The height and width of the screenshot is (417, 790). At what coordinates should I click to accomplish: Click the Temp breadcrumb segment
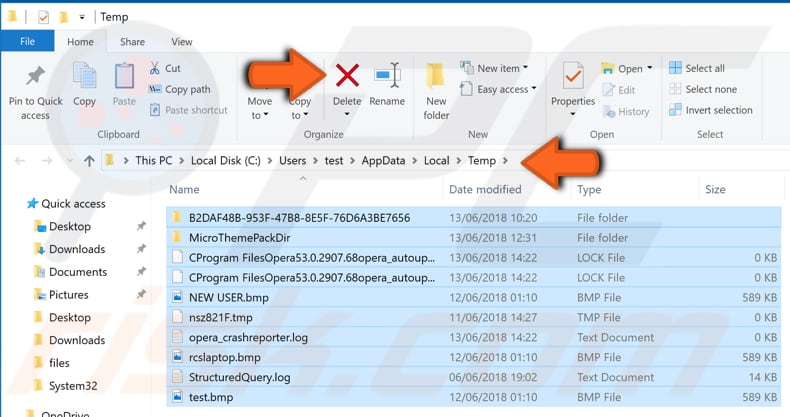(482, 161)
